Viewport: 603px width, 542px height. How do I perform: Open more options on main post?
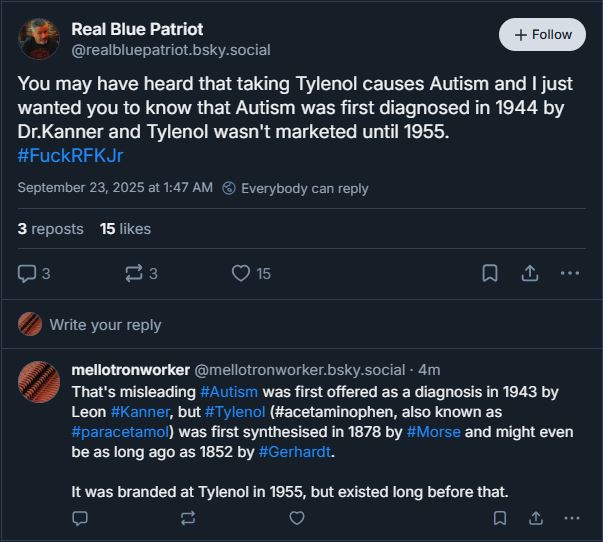(x=570, y=273)
